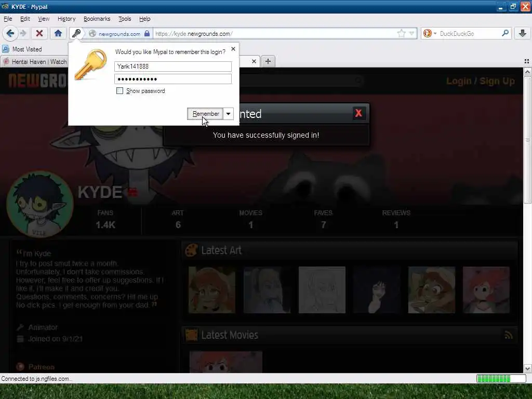
Task: Open the History menu
Action: [66, 19]
